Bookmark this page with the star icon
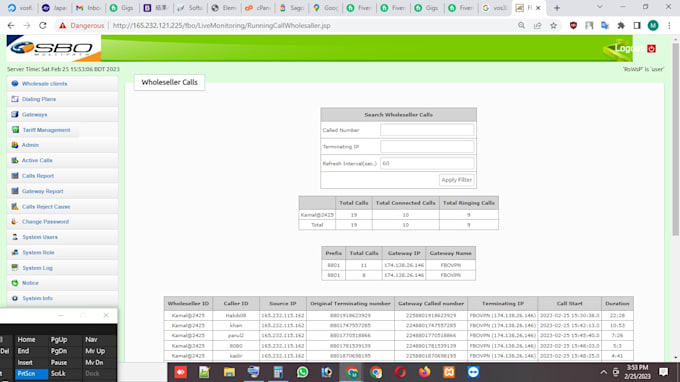 553,26
